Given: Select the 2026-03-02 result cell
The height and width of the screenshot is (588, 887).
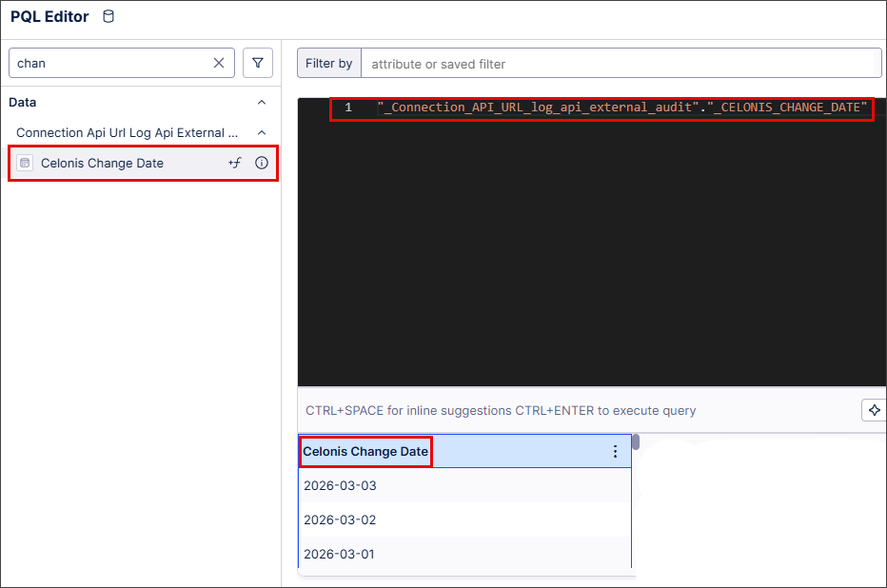Looking at the screenshot, I should click(x=464, y=519).
